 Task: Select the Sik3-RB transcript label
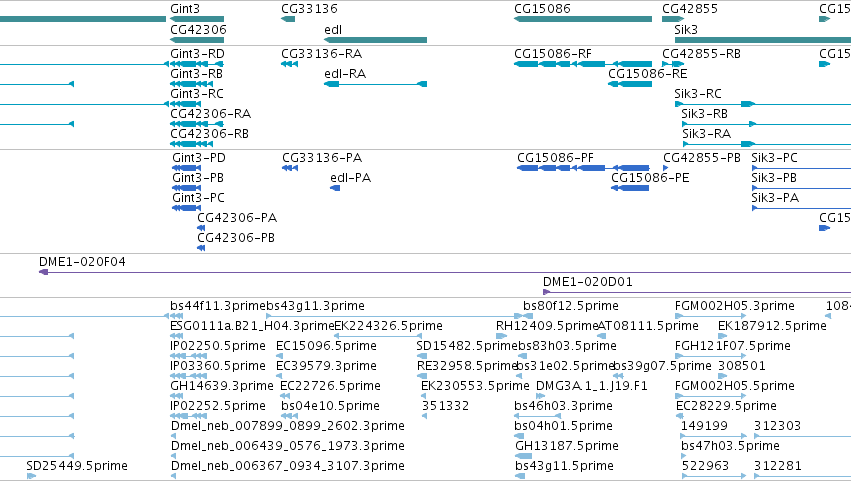704,114
